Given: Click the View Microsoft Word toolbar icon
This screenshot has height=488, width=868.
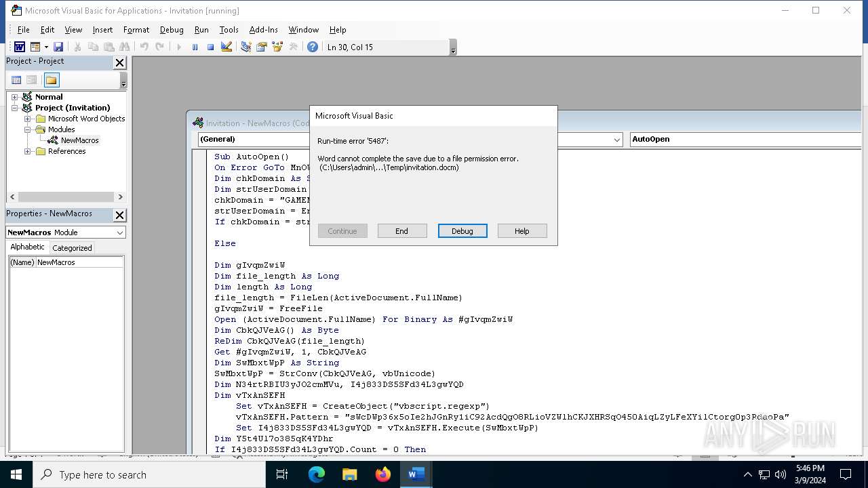Looking at the screenshot, I should pos(20,47).
